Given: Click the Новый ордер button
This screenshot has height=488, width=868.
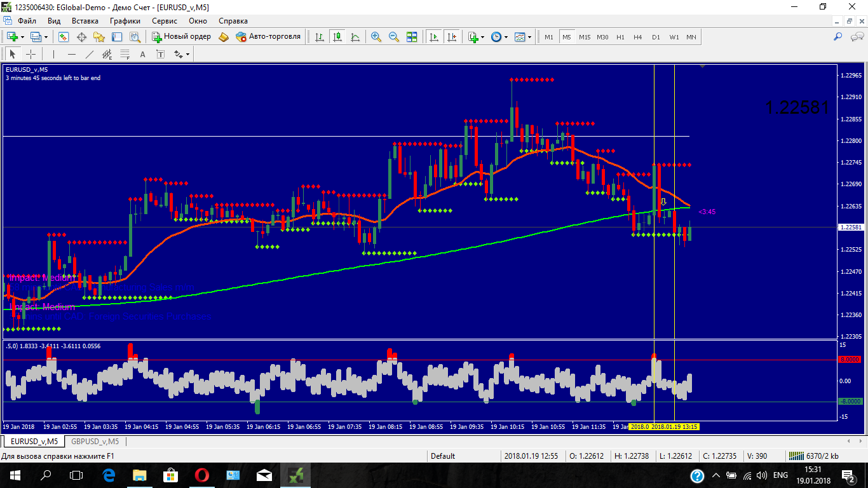Looking at the screenshot, I should (x=181, y=37).
